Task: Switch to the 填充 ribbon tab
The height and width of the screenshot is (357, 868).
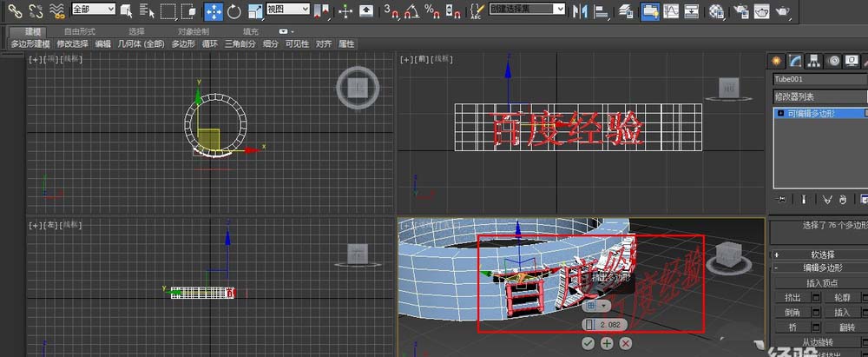Action: [251, 31]
